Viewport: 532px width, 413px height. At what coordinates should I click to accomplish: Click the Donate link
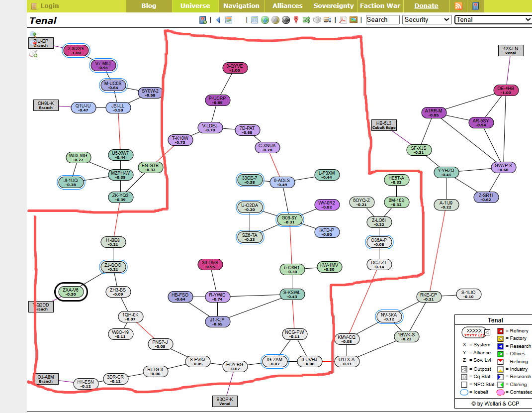[426, 6]
